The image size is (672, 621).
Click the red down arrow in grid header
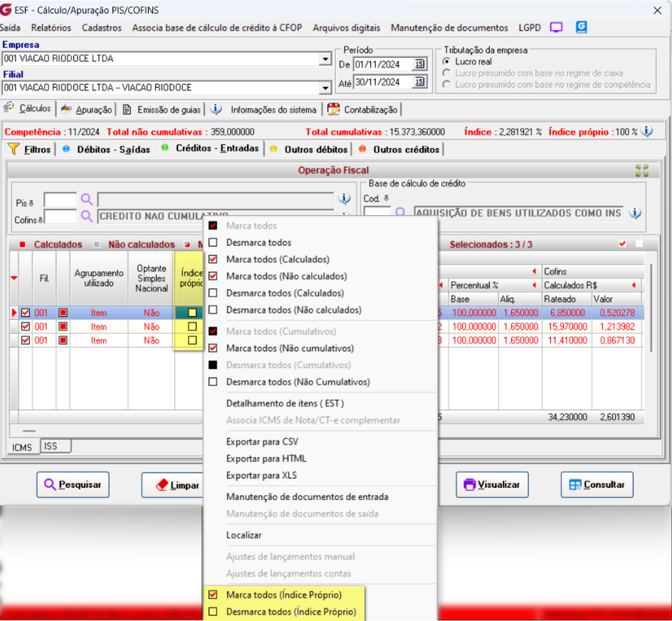click(x=14, y=278)
